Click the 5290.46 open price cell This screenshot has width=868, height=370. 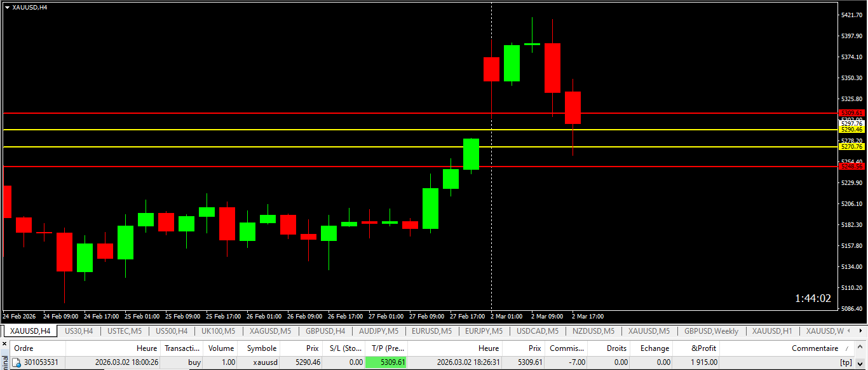(x=308, y=362)
